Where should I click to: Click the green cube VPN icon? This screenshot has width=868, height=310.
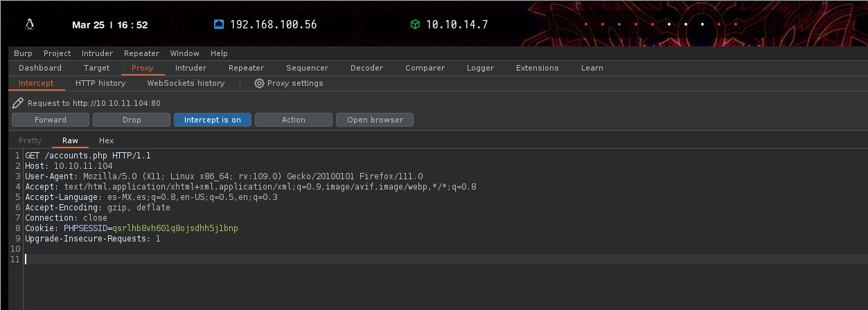click(x=415, y=25)
